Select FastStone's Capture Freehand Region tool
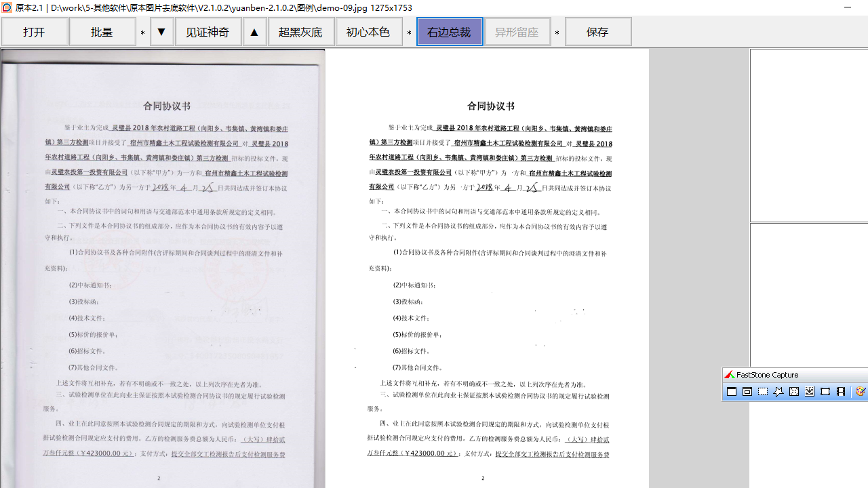 pos(778,391)
